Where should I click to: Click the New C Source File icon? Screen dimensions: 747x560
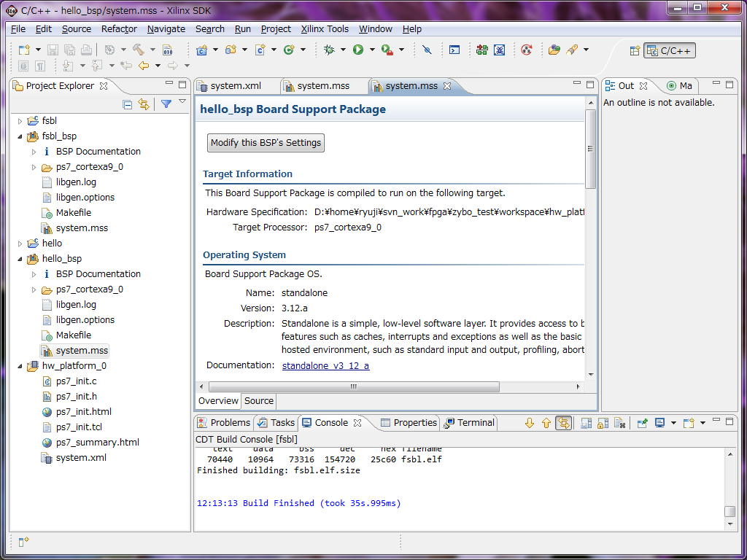coord(260,50)
